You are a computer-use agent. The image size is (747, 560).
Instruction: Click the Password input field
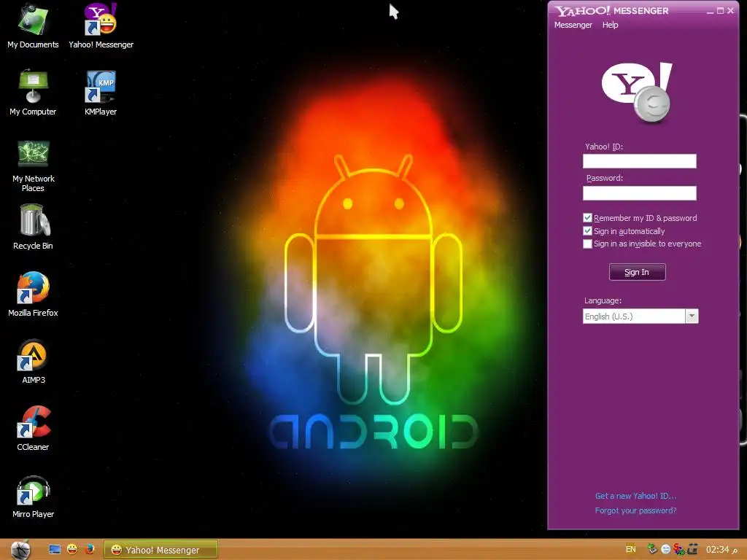click(639, 192)
